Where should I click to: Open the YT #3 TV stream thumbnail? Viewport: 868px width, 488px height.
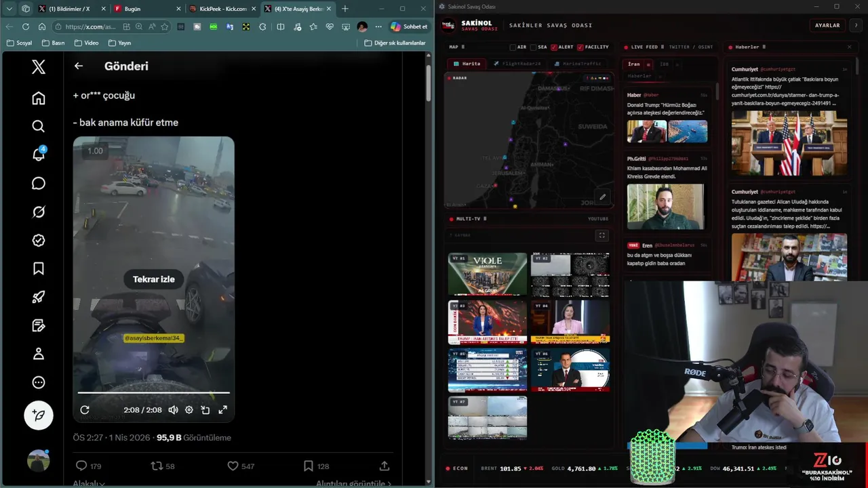[488, 322]
